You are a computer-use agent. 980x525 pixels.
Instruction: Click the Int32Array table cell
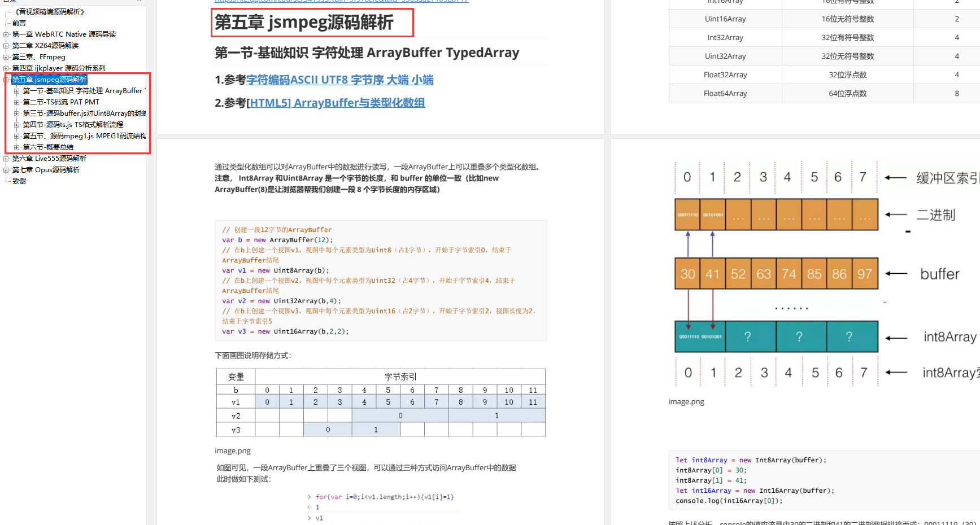coord(725,37)
